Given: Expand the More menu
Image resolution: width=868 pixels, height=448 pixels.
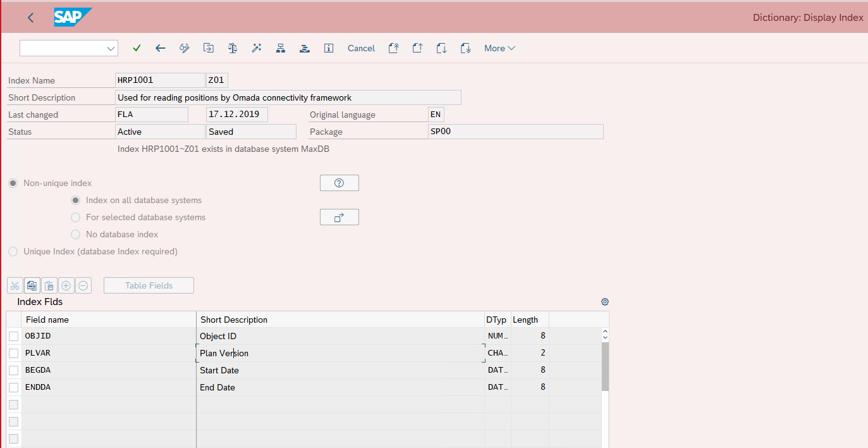Looking at the screenshot, I should (x=499, y=48).
